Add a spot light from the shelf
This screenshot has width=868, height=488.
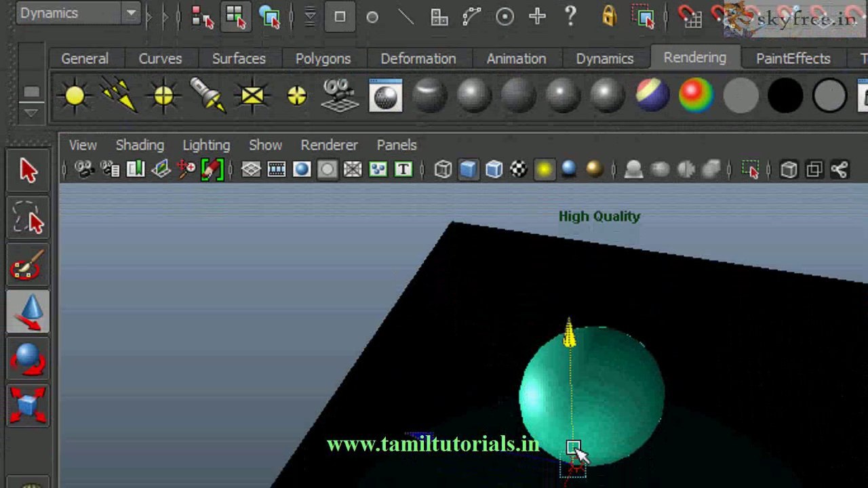point(208,96)
